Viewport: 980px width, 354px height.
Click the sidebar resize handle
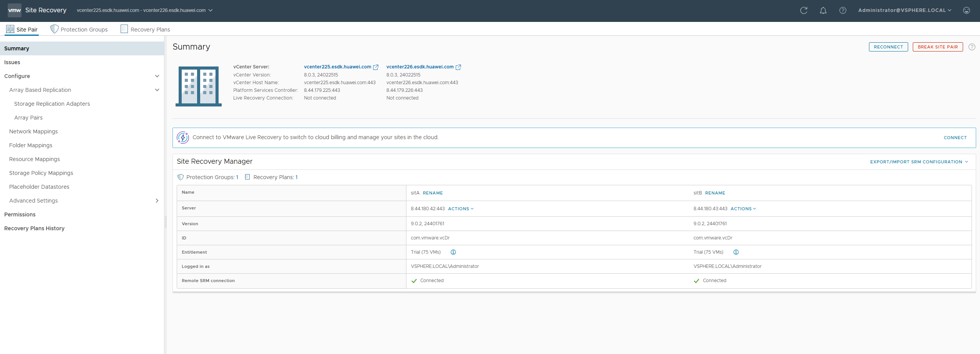coord(166,222)
